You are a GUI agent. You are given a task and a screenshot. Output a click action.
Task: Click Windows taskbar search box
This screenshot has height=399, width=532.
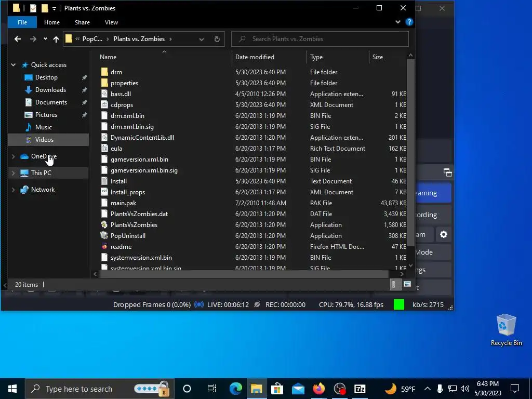(x=100, y=389)
